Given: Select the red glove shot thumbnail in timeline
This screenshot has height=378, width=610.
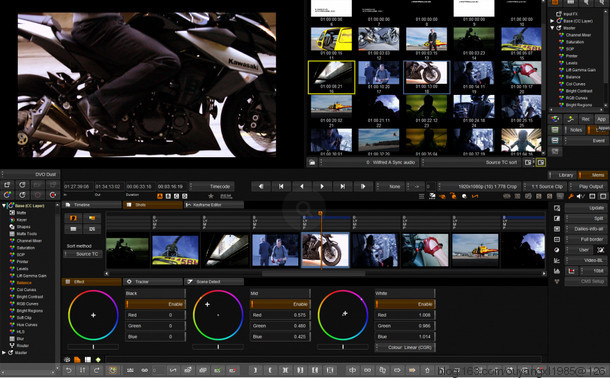Looking at the screenshot, I should [x=425, y=250].
